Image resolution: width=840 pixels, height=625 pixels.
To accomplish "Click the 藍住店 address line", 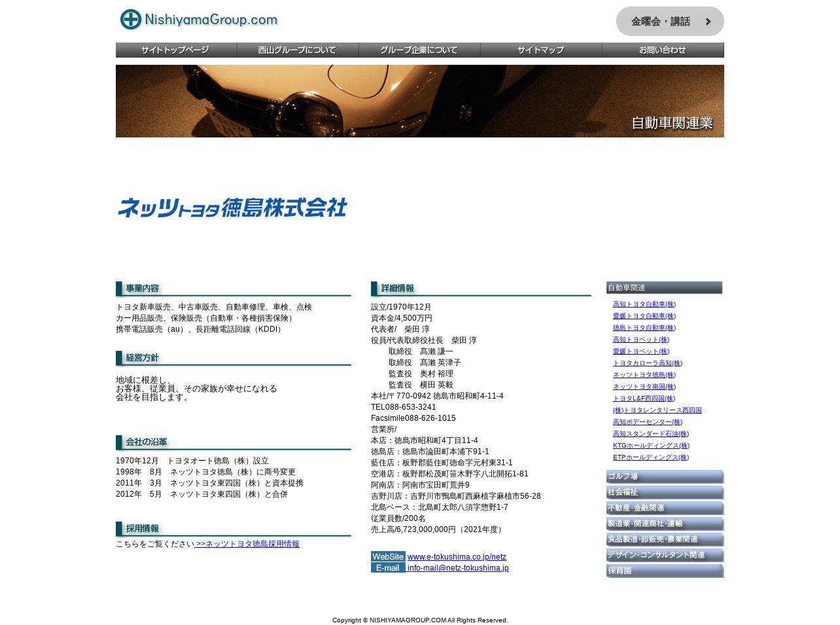I will tap(442, 463).
